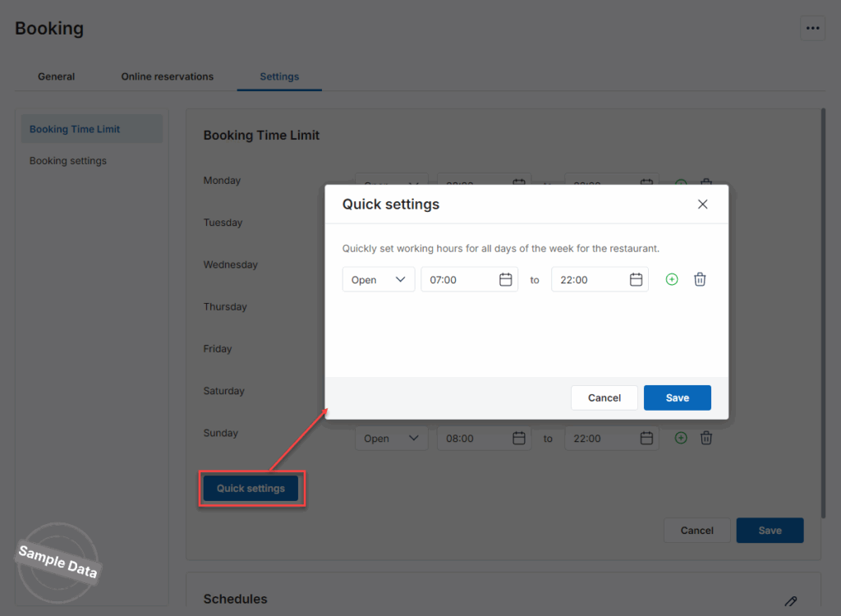Viewport: 841px width, 616px height.
Task: Click Save in the Quick settings dialog
Action: click(677, 398)
